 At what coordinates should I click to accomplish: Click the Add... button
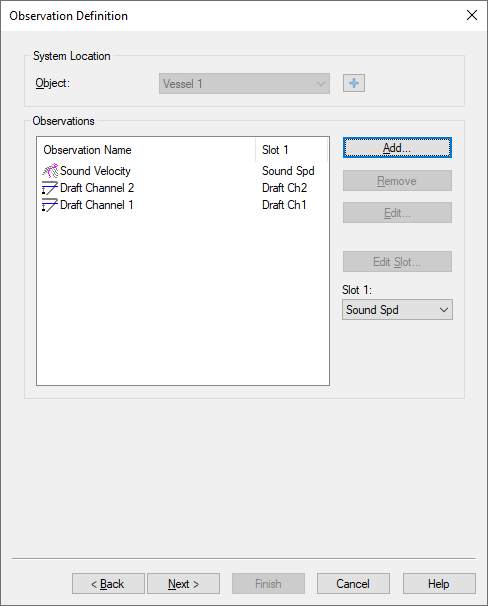point(397,148)
